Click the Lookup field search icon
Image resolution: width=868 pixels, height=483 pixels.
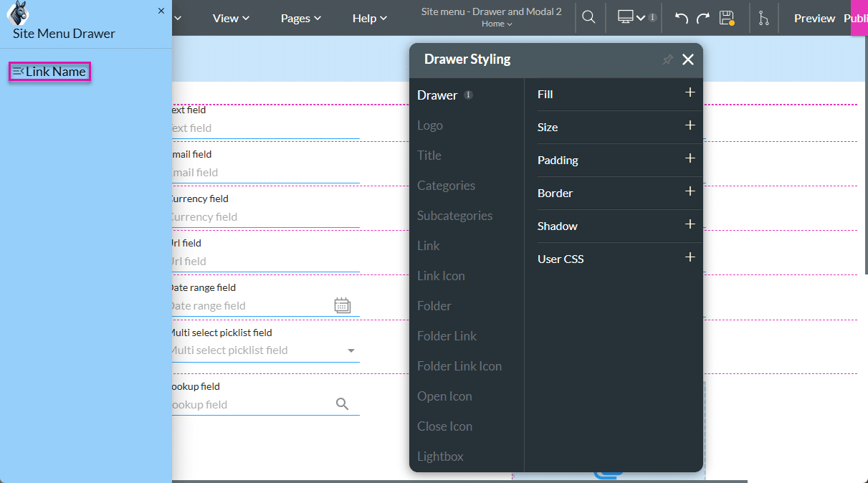coord(343,405)
